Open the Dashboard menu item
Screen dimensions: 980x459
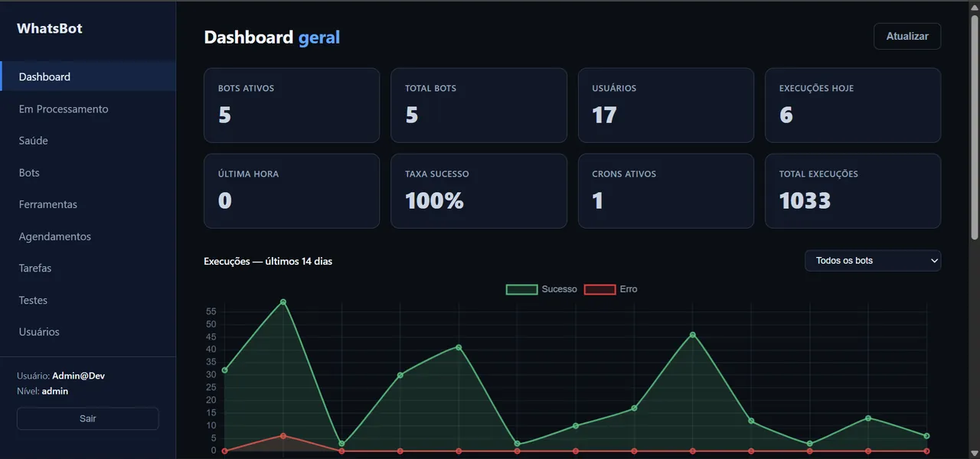click(x=88, y=76)
